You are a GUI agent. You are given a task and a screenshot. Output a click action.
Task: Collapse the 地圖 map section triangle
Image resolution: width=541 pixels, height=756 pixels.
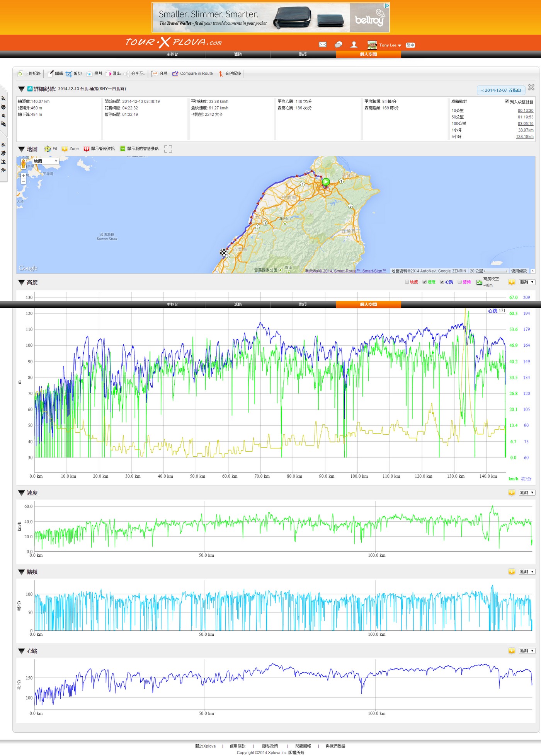(x=22, y=149)
